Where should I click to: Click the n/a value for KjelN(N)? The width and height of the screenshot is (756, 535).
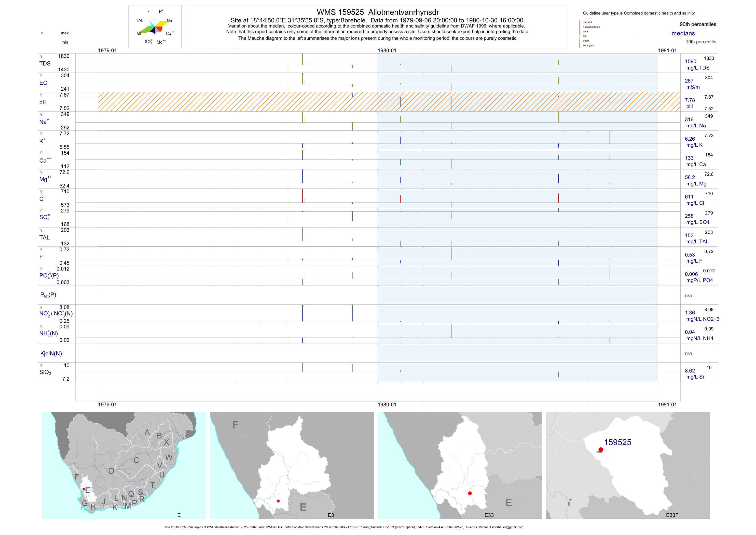tap(688, 354)
